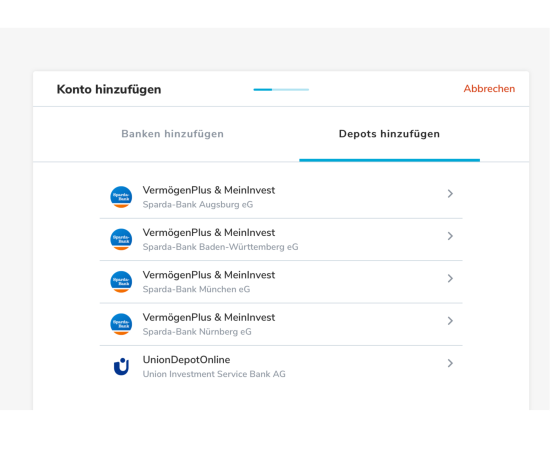Select the Sparda-Bank Nürnberg eG subtitle

pyautogui.click(x=197, y=332)
